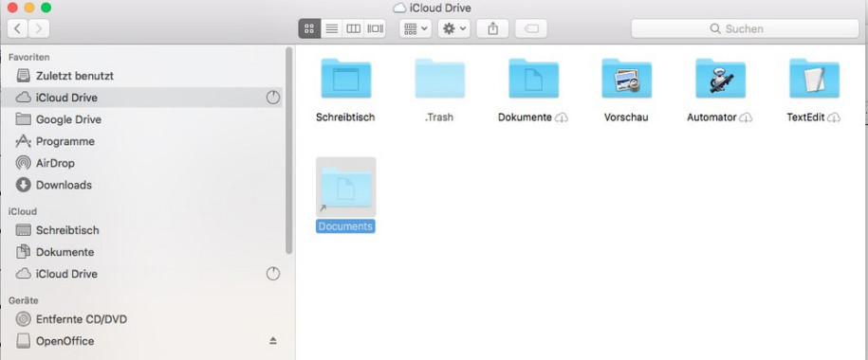
Task: Select the Schreibtisch folder icon
Action: [346, 78]
